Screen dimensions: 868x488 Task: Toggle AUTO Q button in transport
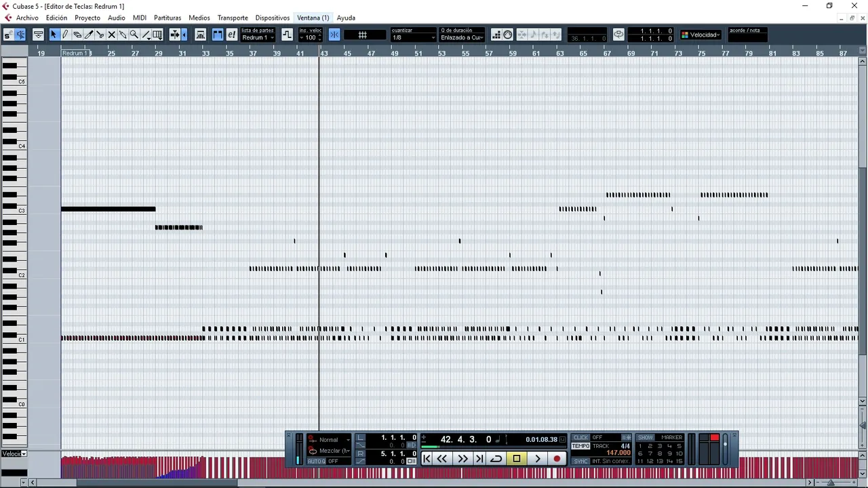click(x=316, y=462)
